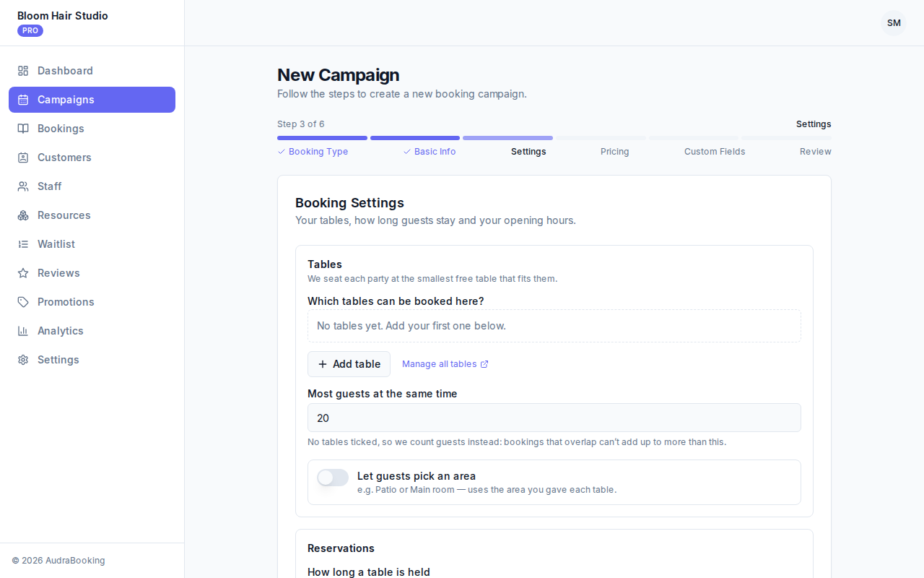This screenshot has height=578, width=924.
Task: Click the Settings gear icon in sidebar
Action: [x=23, y=360]
